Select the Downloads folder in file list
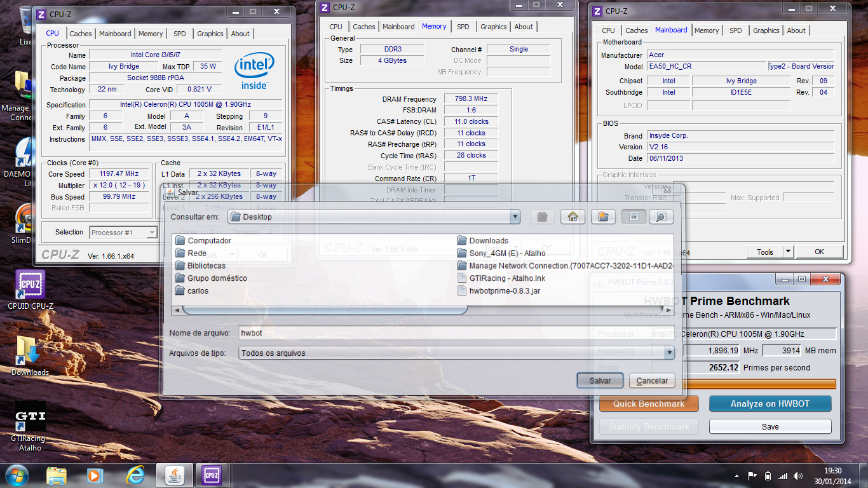Viewport: 868px width, 488px height. pos(483,240)
